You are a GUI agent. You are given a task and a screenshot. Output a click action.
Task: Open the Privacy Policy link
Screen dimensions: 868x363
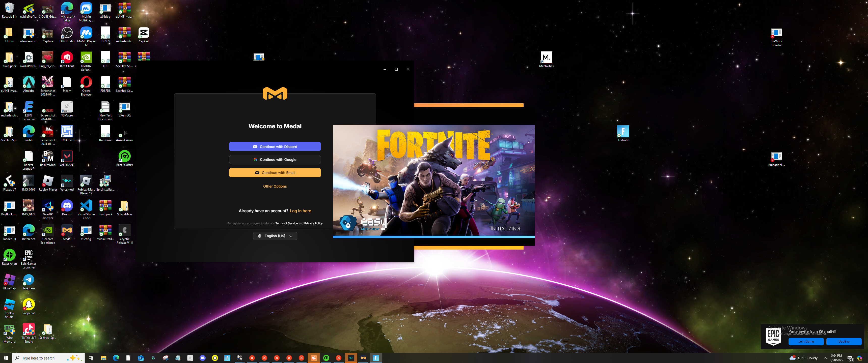(313, 223)
